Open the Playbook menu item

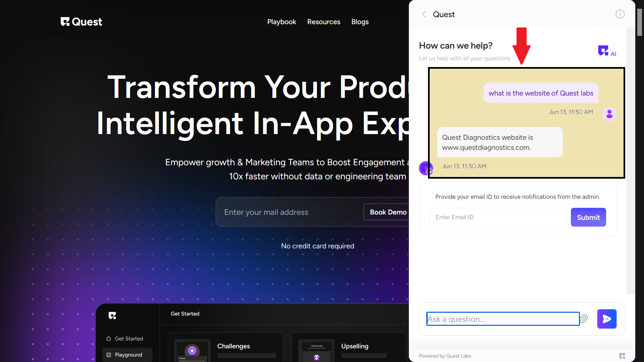point(281,22)
